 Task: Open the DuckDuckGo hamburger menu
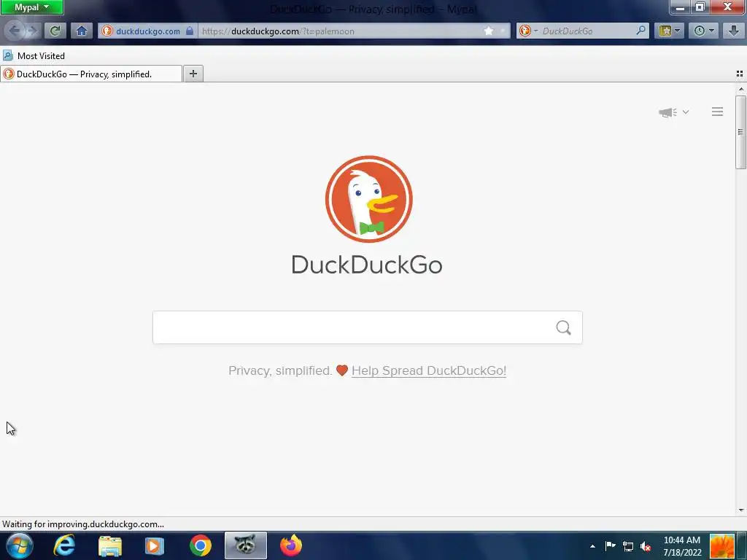[x=718, y=112]
